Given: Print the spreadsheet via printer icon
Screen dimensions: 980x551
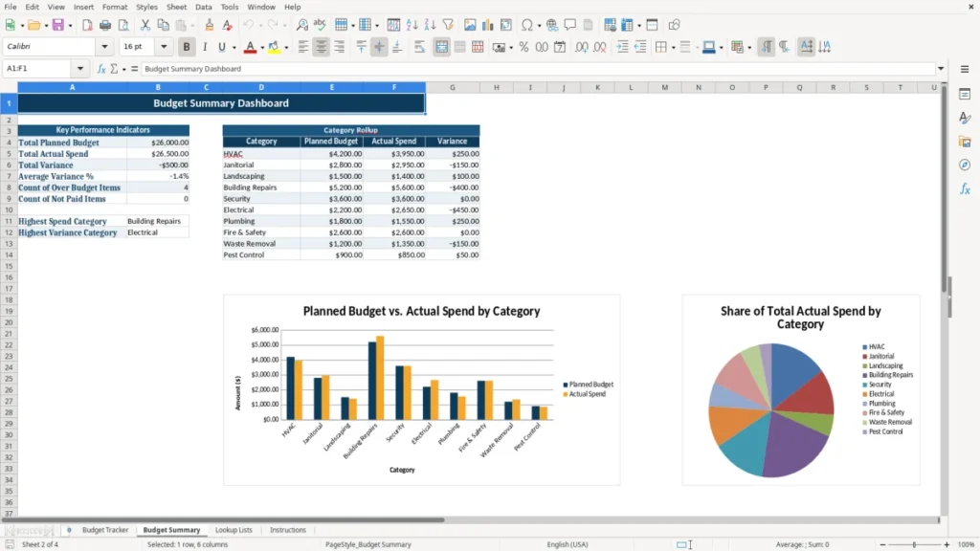Looking at the screenshot, I should [x=105, y=25].
